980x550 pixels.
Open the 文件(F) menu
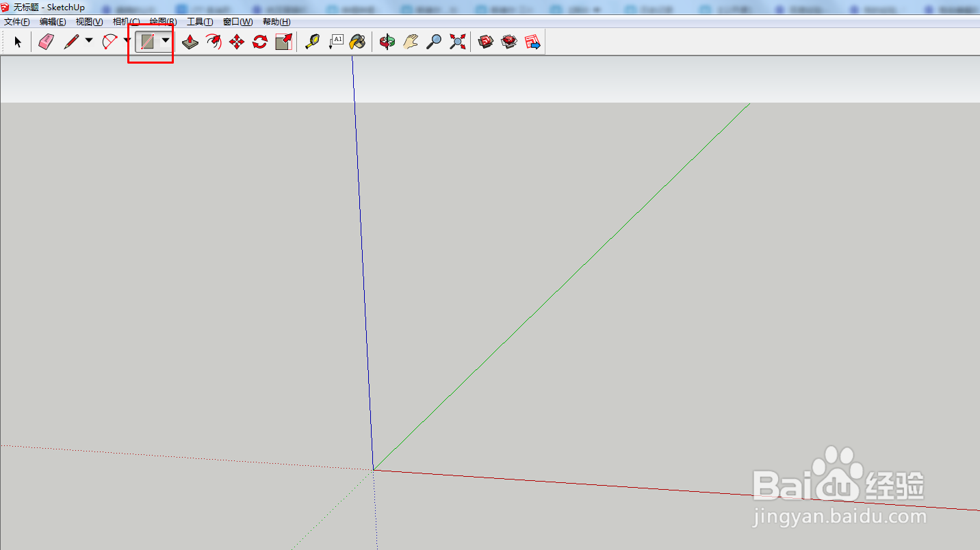point(17,22)
